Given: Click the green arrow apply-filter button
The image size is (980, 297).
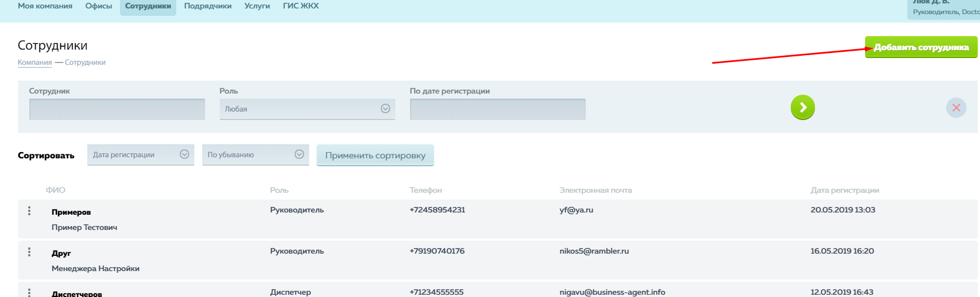Looking at the screenshot, I should tap(803, 108).
